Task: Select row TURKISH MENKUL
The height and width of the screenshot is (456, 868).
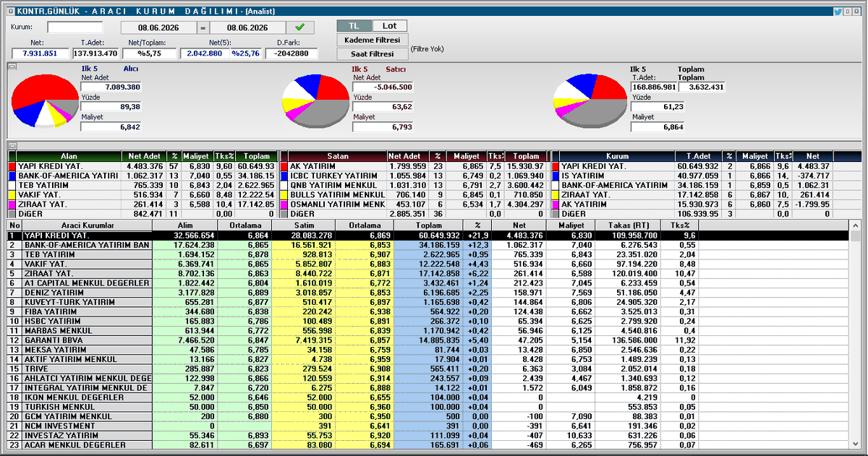Action: 428,406
